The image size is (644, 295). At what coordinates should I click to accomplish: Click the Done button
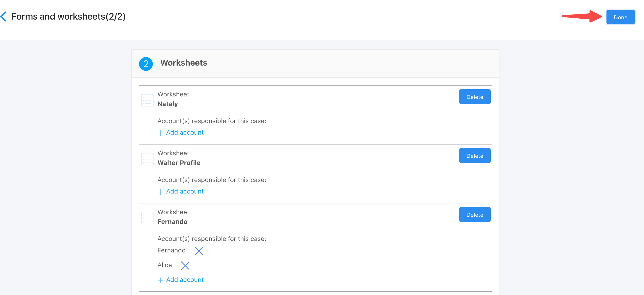tap(620, 17)
